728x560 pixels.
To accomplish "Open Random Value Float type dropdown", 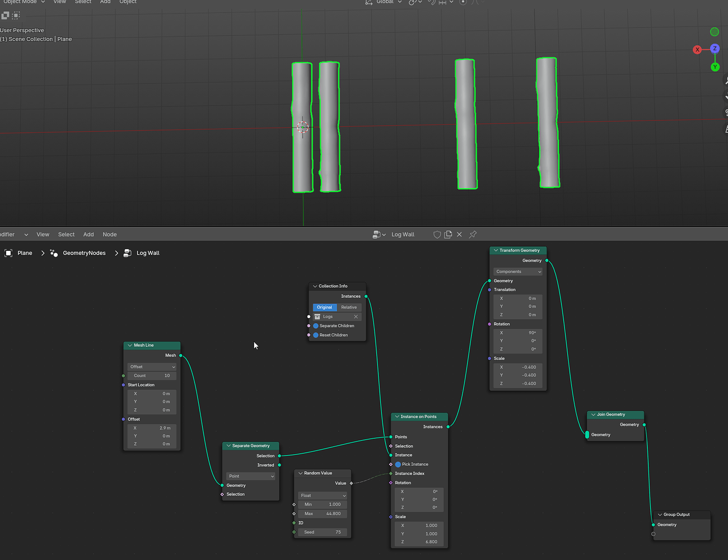I will point(323,496).
